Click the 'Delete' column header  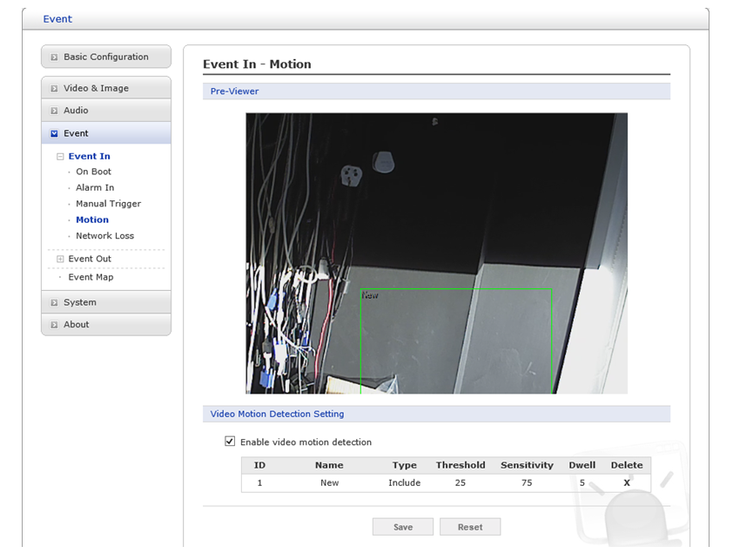627,465
